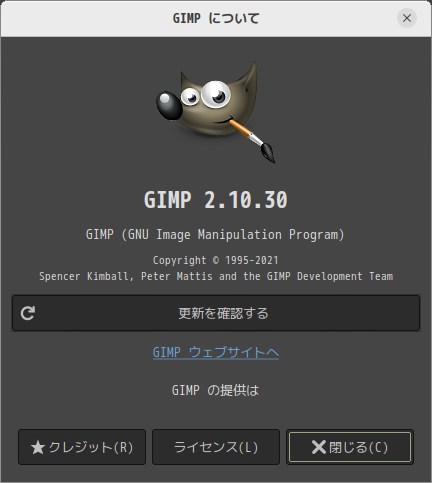432x483 pixels.
Task: Click the 'GIMP について' window title
Action: coord(216,18)
